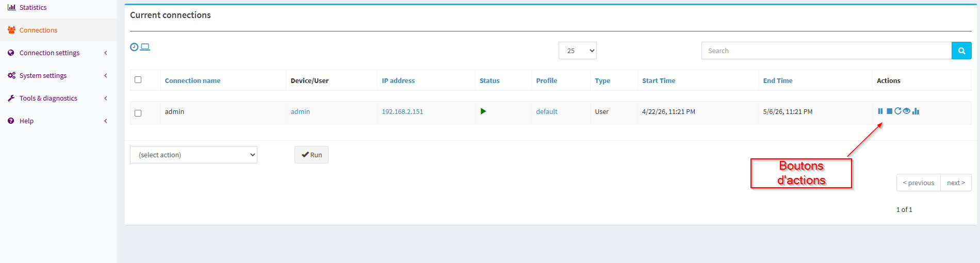Expand Tools & diagnostics chevron
The height and width of the screenshot is (263, 980).
106,98
